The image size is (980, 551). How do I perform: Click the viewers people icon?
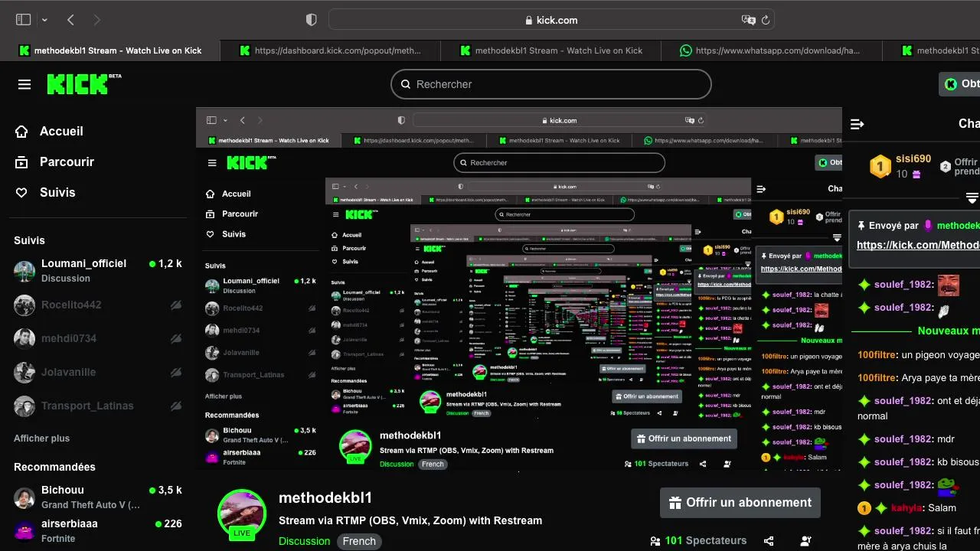pyautogui.click(x=655, y=541)
